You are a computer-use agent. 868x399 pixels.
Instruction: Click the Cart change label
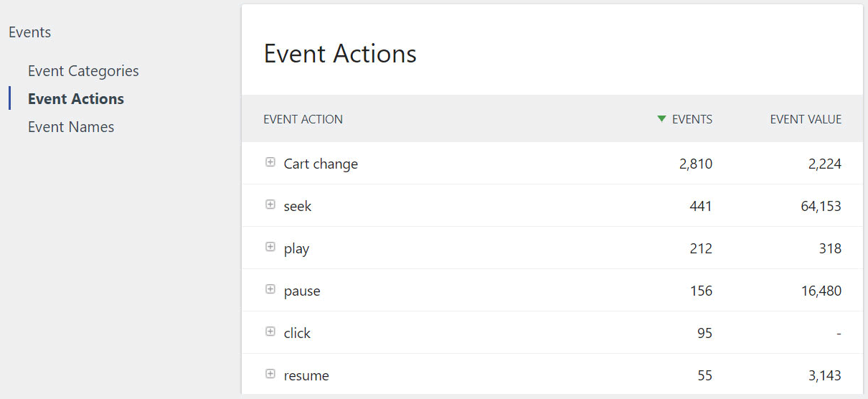pyautogui.click(x=321, y=164)
